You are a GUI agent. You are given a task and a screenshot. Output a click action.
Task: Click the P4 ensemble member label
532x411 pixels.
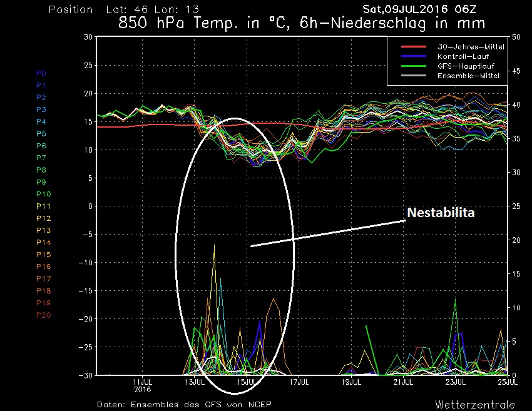[41, 121]
